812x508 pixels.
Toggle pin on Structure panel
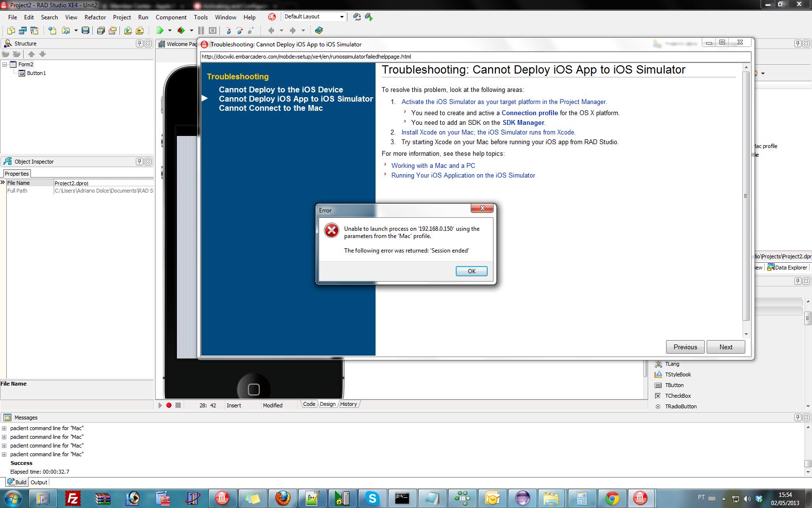(x=139, y=44)
